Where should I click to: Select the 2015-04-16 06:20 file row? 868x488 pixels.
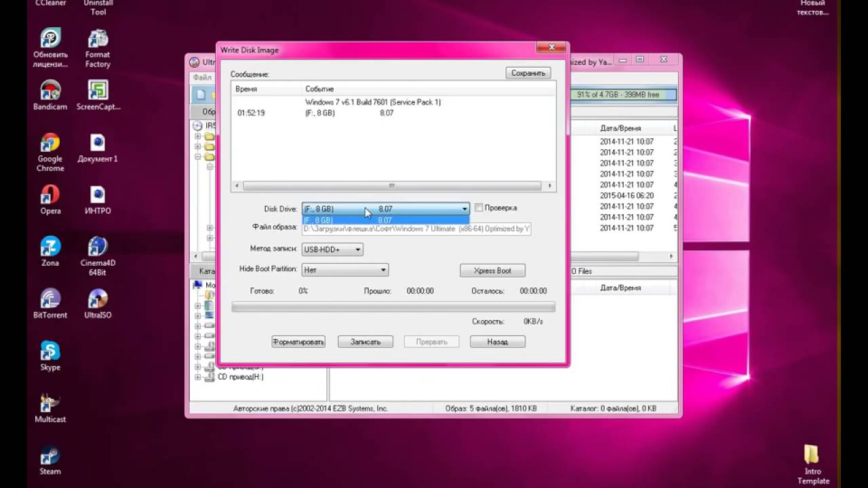click(627, 196)
